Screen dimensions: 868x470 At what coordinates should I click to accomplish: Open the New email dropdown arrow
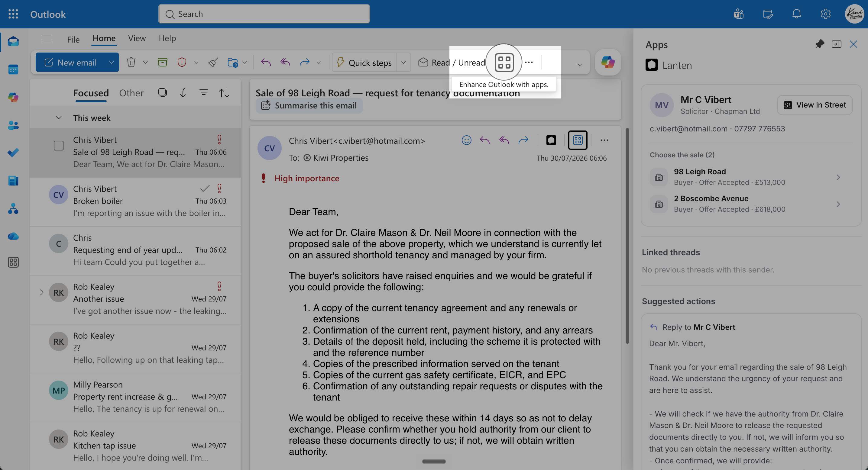pos(112,62)
